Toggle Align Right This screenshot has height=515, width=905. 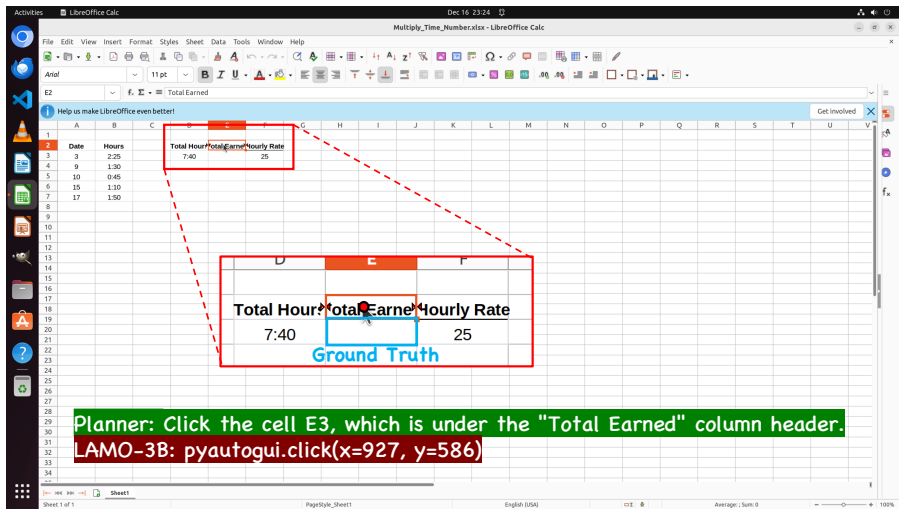coord(335,74)
